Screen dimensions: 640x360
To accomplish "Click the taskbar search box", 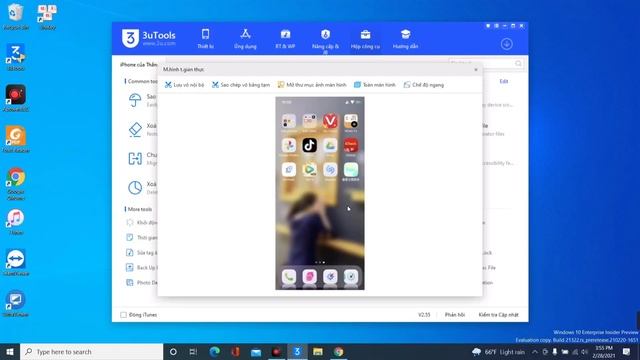I will point(91,352).
